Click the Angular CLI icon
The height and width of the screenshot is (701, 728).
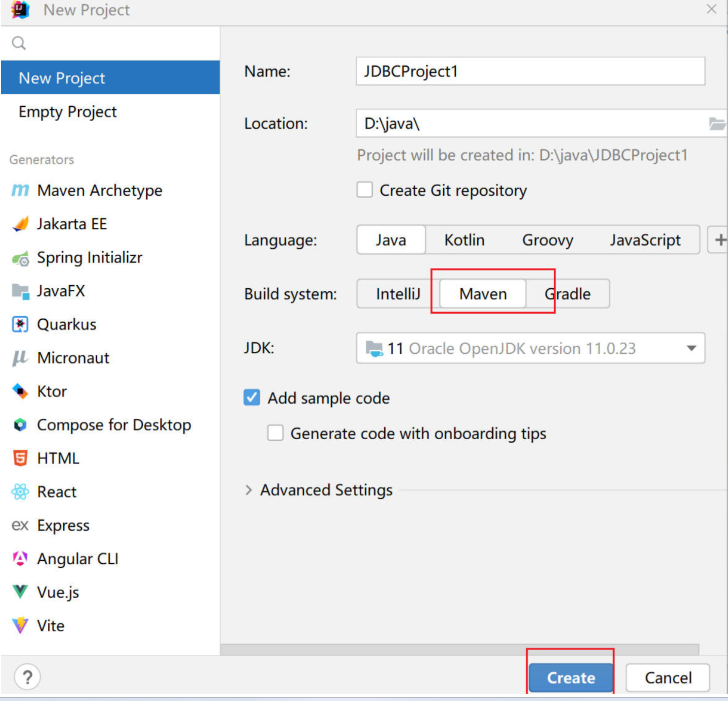[20, 559]
